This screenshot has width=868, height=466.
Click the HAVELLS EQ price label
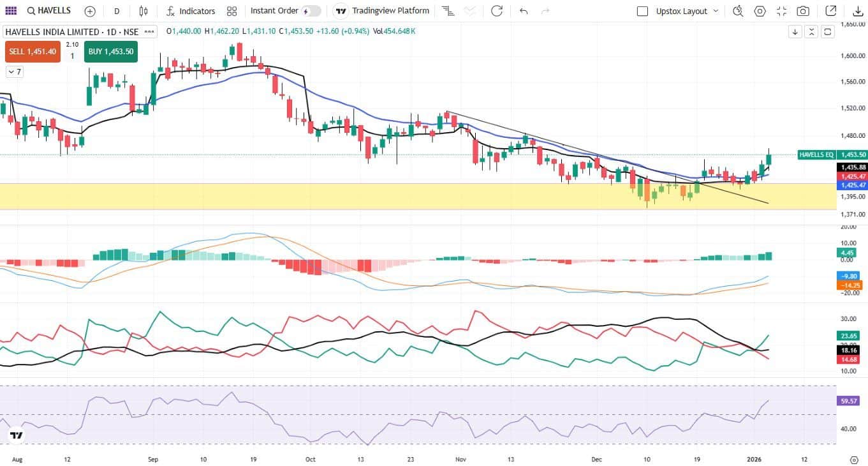(x=817, y=154)
